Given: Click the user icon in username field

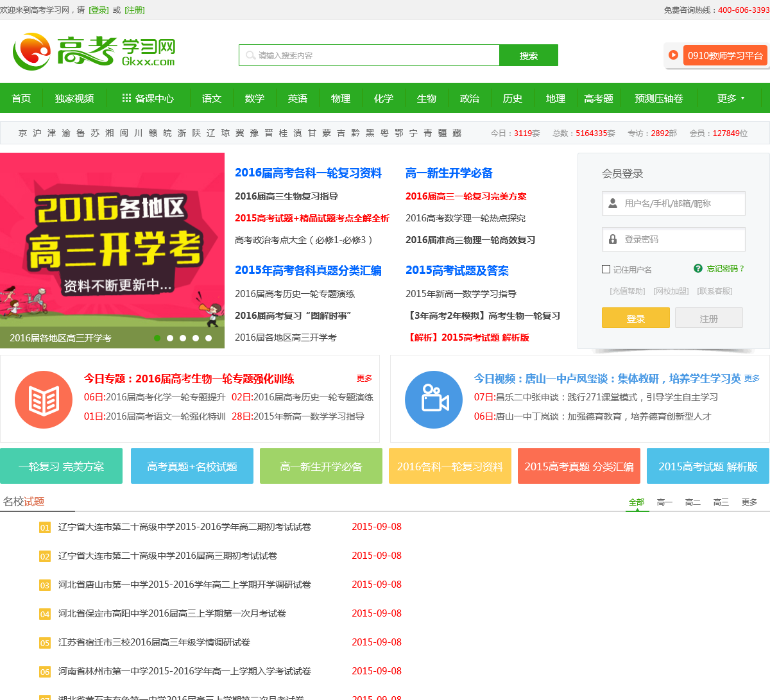Looking at the screenshot, I should pos(613,203).
